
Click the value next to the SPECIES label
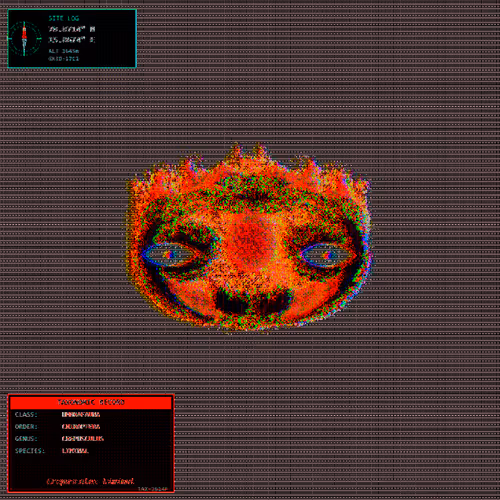point(75,451)
